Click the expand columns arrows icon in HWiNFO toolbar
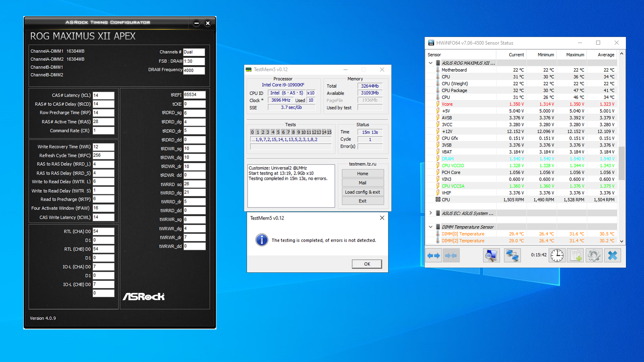This screenshot has width=644, height=362. click(x=434, y=255)
